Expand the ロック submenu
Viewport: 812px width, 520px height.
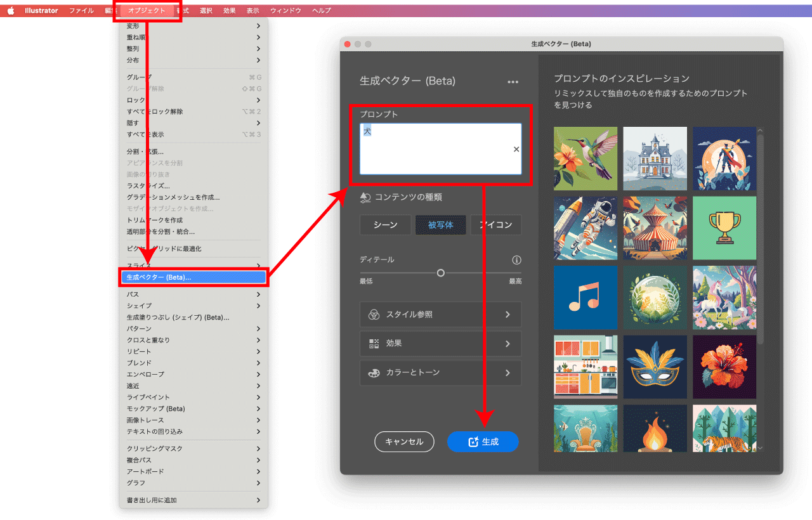coord(193,100)
